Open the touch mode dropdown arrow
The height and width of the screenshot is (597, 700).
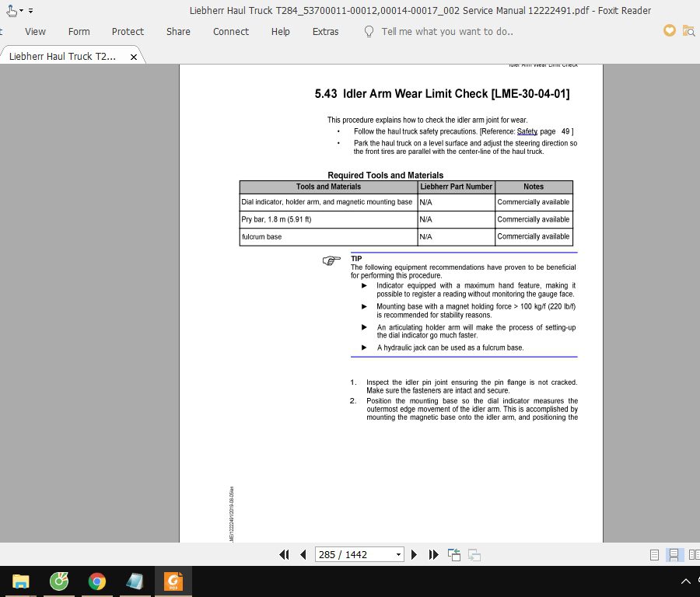tap(22, 10)
